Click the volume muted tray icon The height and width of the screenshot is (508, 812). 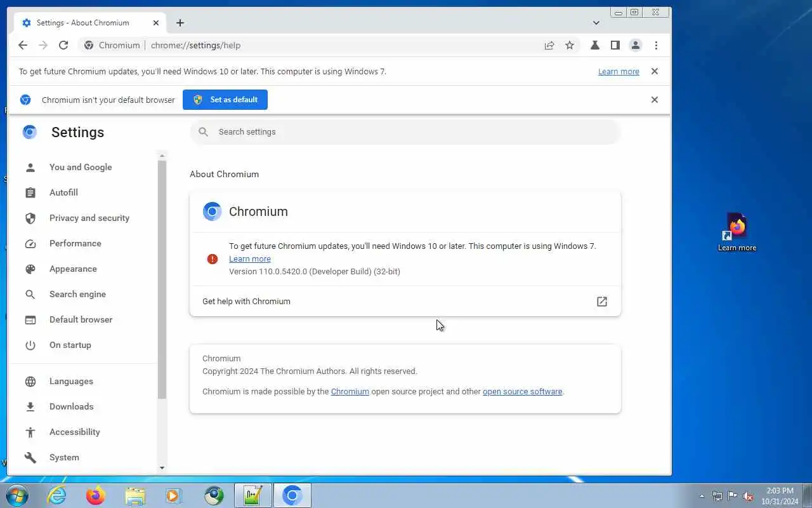coord(748,496)
